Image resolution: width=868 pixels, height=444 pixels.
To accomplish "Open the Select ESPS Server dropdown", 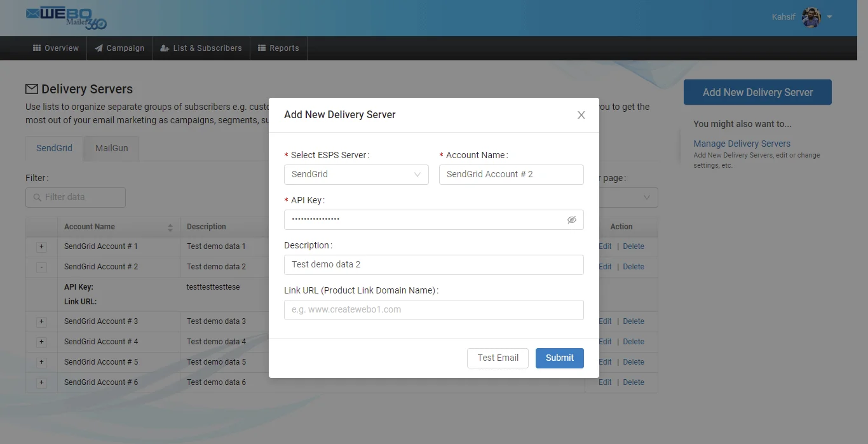I will [x=356, y=175].
